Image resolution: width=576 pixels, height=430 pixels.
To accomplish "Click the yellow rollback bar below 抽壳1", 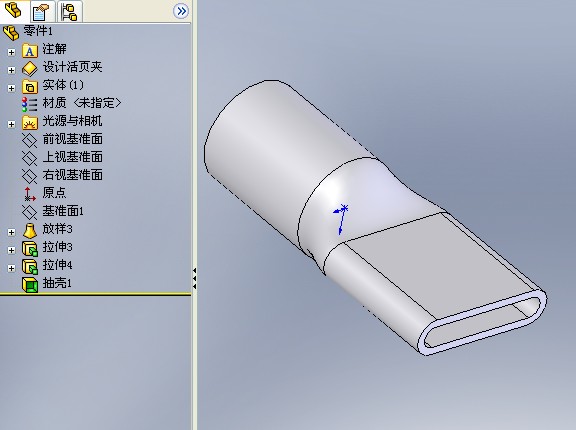I will (x=96, y=294).
